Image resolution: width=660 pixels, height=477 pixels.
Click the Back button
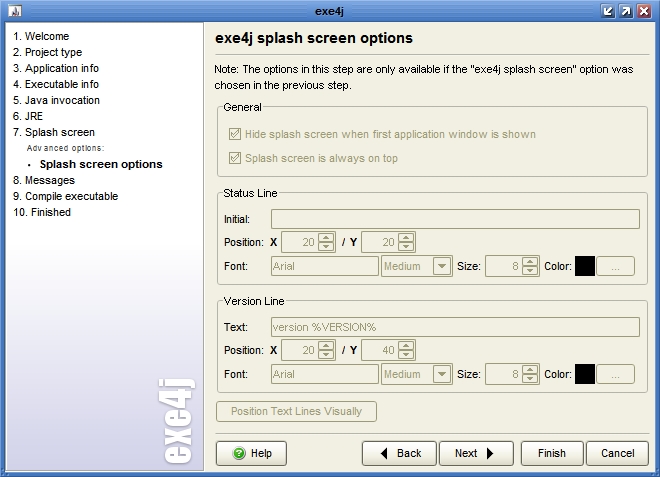pyautogui.click(x=399, y=453)
